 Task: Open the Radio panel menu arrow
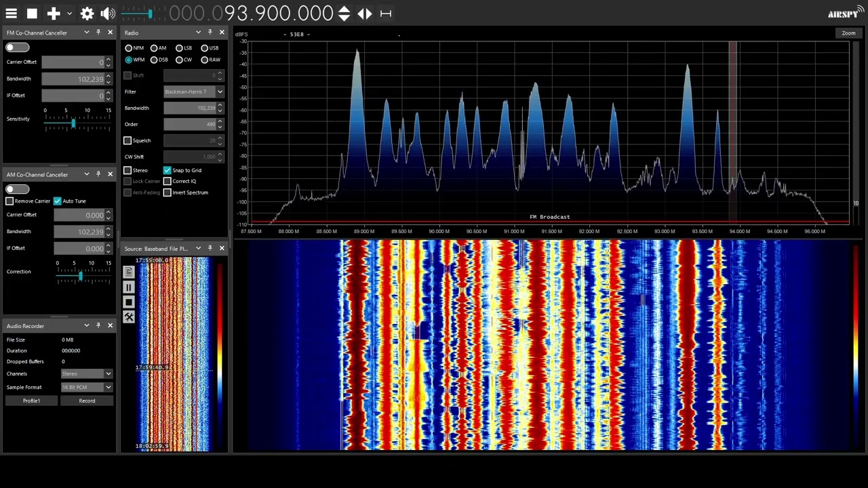(198, 33)
